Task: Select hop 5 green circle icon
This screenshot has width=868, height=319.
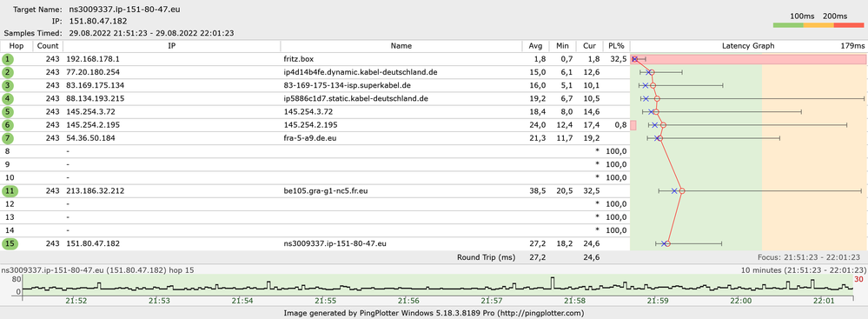Action: [8, 112]
